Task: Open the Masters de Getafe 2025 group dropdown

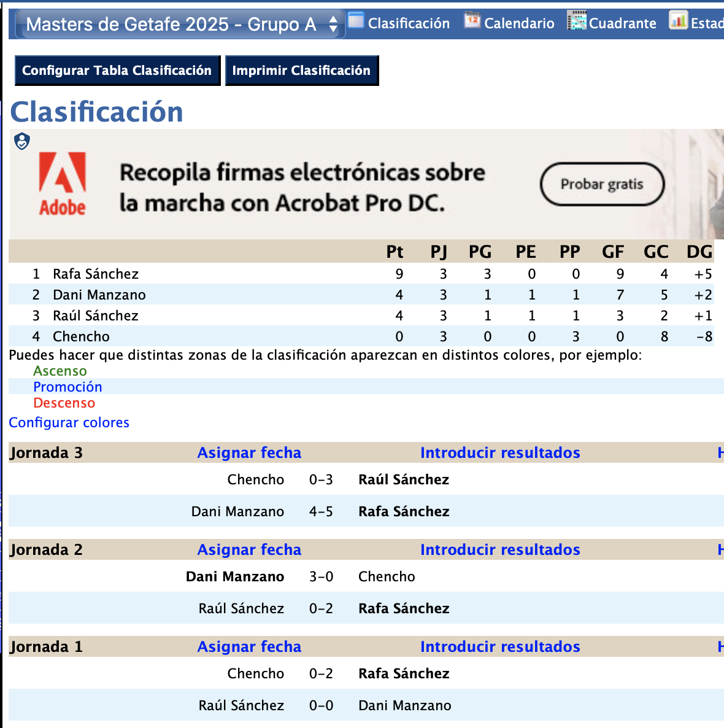Action: [x=178, y=24]
